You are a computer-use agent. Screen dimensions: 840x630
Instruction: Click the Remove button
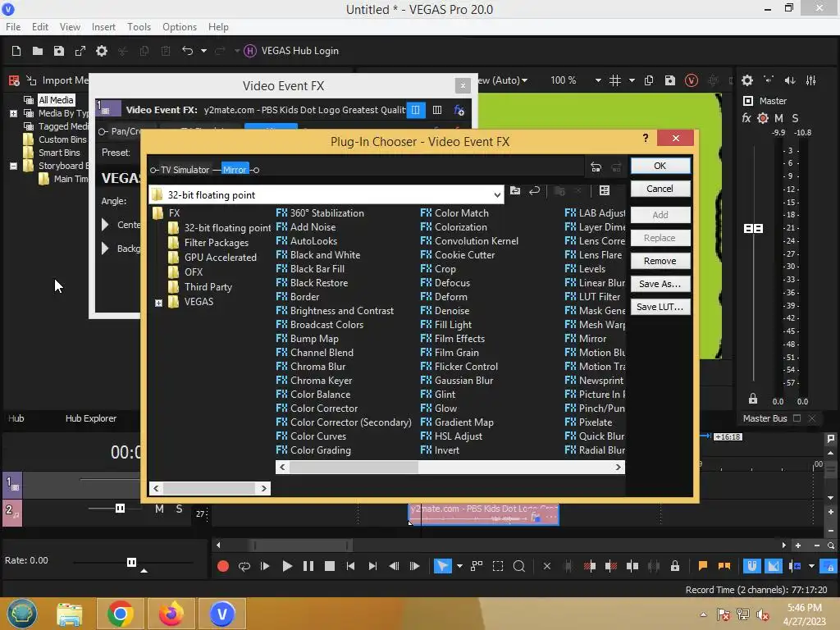(660, 261)
